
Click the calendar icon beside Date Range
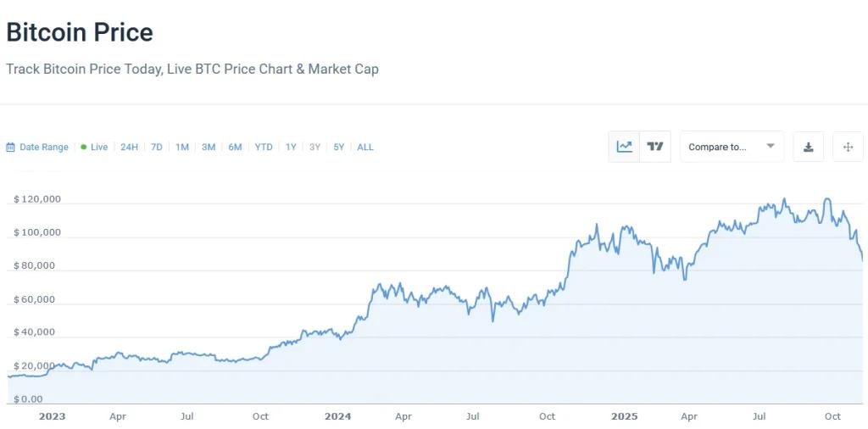click(x=10, y=148)
